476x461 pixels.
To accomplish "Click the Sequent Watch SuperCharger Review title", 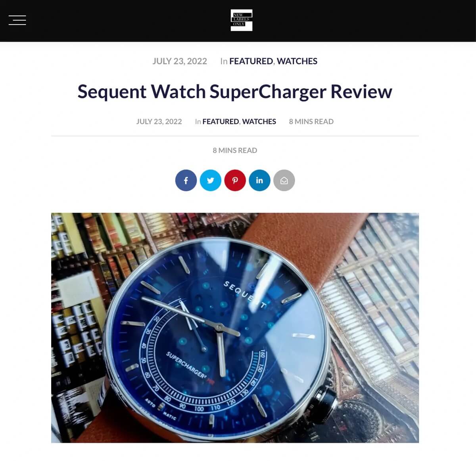I will click(235, 92).
